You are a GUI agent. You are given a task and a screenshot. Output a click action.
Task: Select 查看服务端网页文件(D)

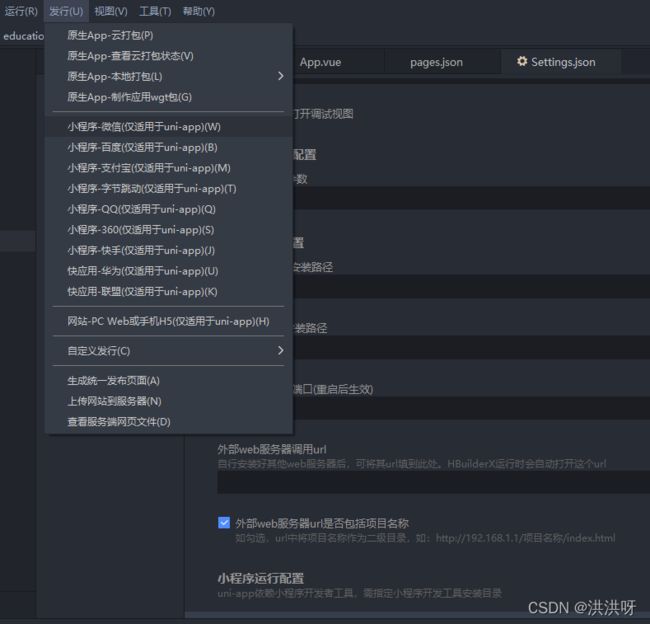pyautogui.click(x=169, y=422)
